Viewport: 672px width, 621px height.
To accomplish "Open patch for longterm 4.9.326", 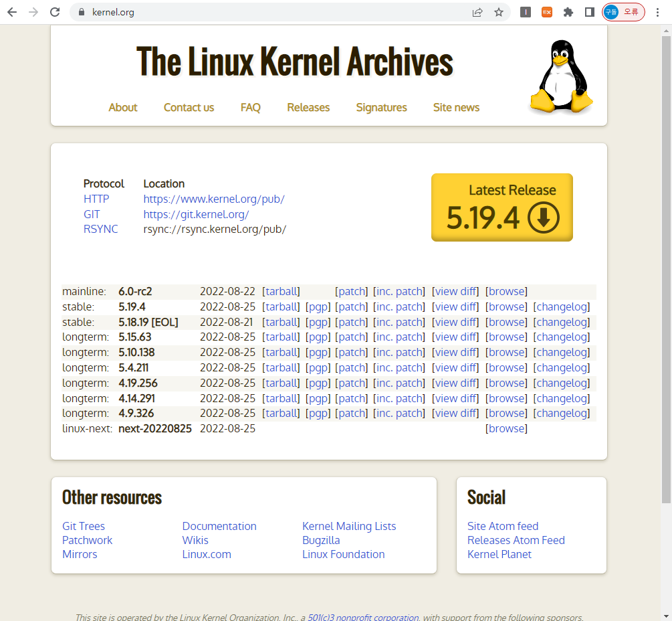I will [352, 413].
